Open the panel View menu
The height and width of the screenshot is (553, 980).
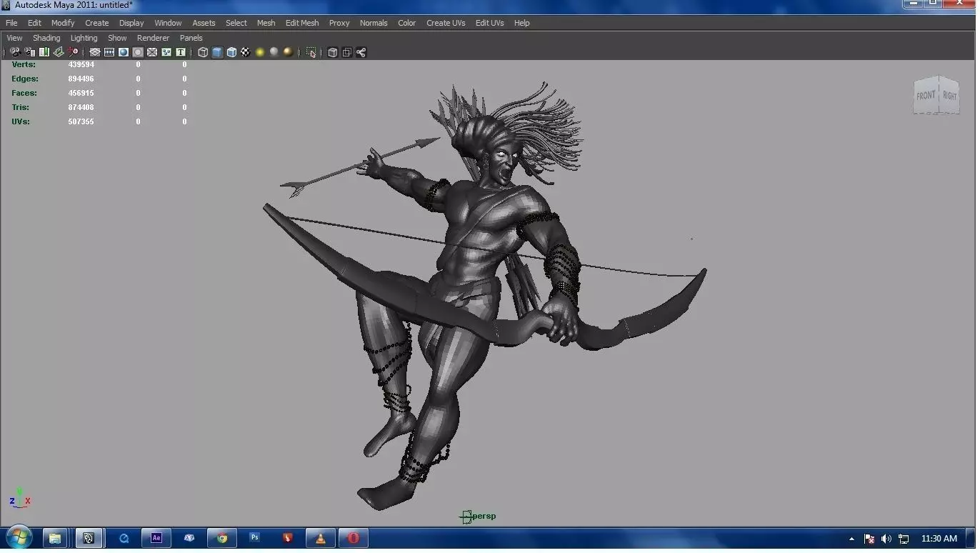pos(14,38)
